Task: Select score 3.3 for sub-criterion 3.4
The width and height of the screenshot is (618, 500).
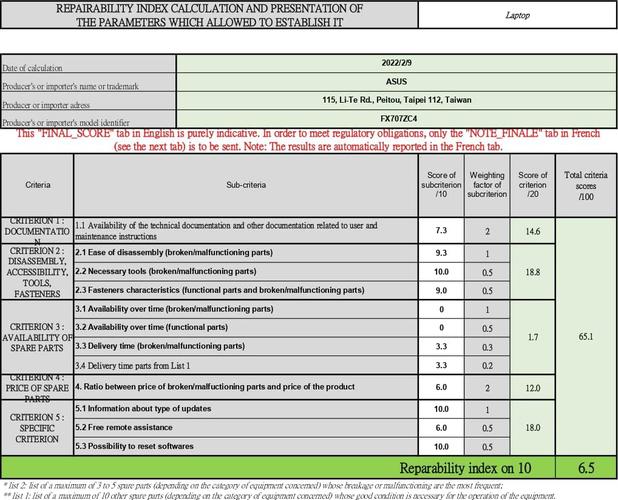Action: 441,365
